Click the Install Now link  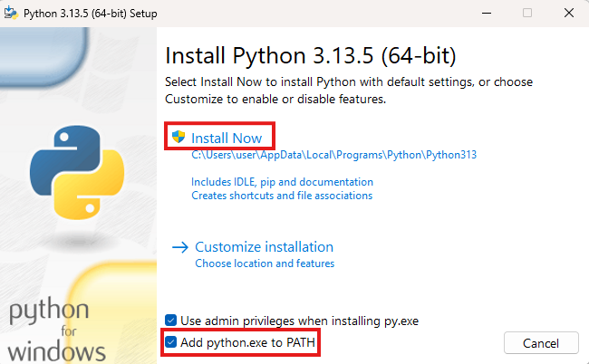(x=227, y=139)
